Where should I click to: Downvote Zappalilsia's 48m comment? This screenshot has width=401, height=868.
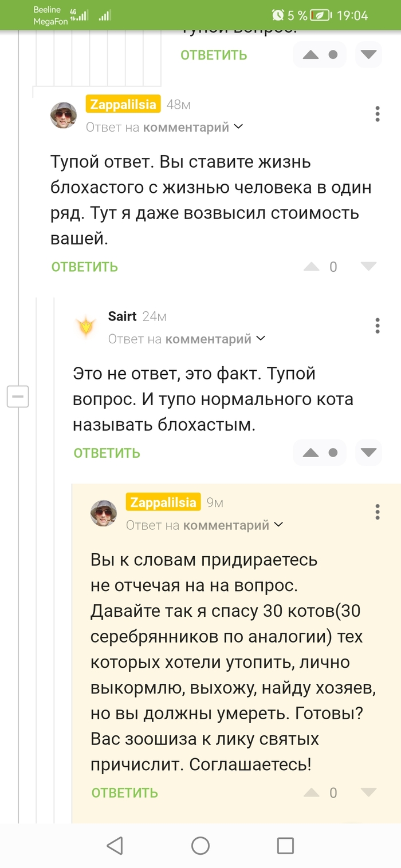(368, 267)
